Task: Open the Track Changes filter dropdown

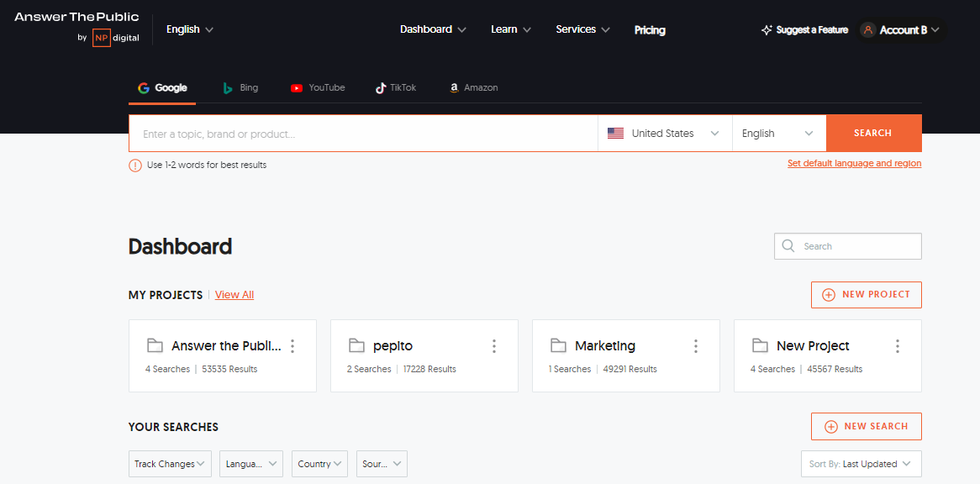Action: point(170,464)
